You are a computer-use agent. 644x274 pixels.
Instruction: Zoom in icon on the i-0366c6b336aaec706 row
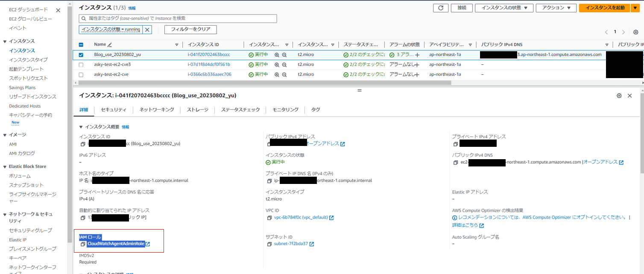point(277,74)
